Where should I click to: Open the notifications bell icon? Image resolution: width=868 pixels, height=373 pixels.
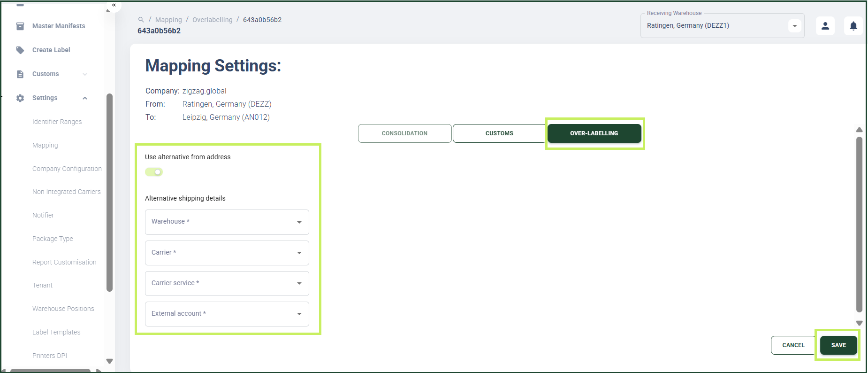[853, 26]
